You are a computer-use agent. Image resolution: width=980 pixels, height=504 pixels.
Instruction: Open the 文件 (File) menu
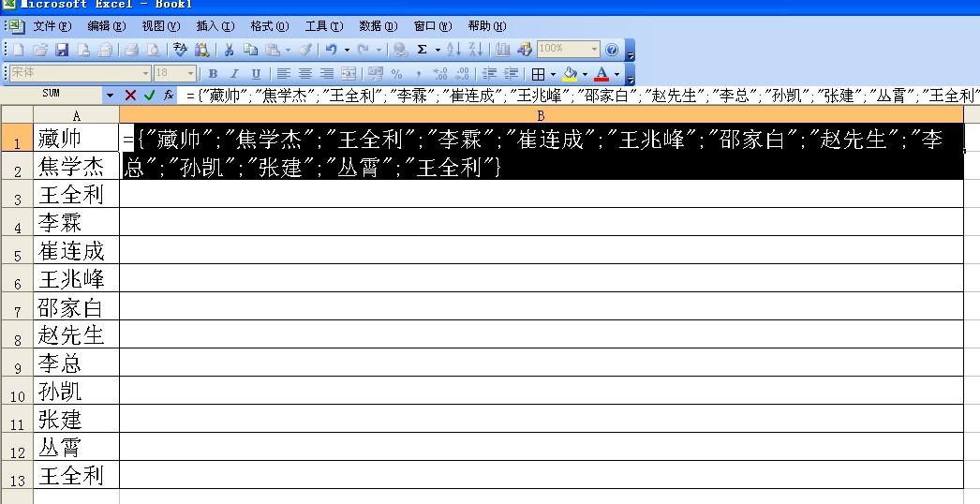coord(52,25)
